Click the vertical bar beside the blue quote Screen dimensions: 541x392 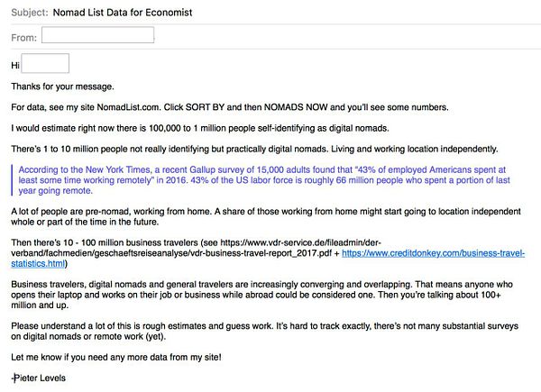(x=12, y=179)
